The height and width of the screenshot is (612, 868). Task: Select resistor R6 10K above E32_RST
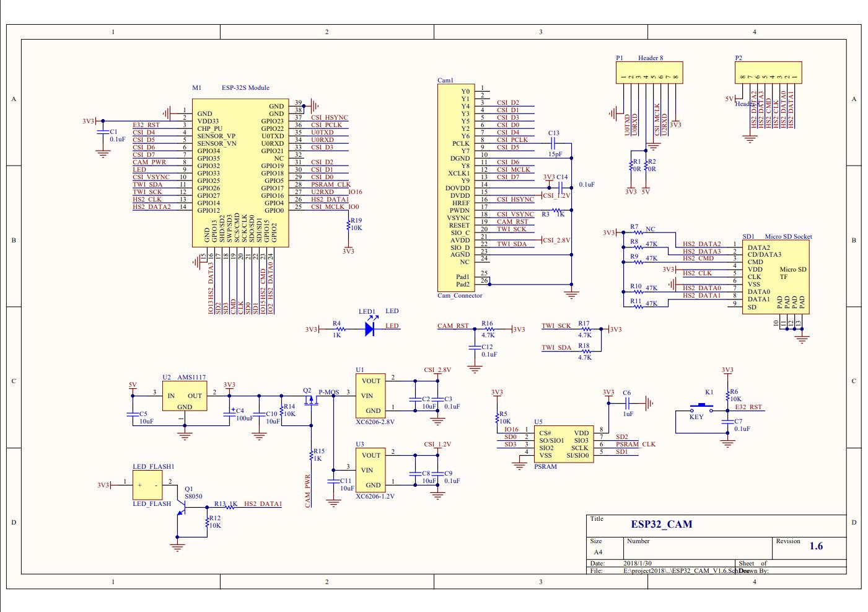727,396
